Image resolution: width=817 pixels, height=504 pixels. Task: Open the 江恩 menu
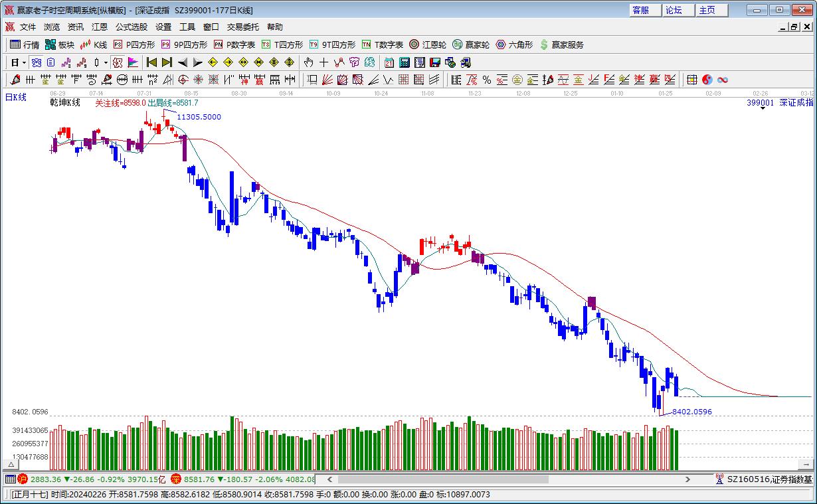pos(100,27)
